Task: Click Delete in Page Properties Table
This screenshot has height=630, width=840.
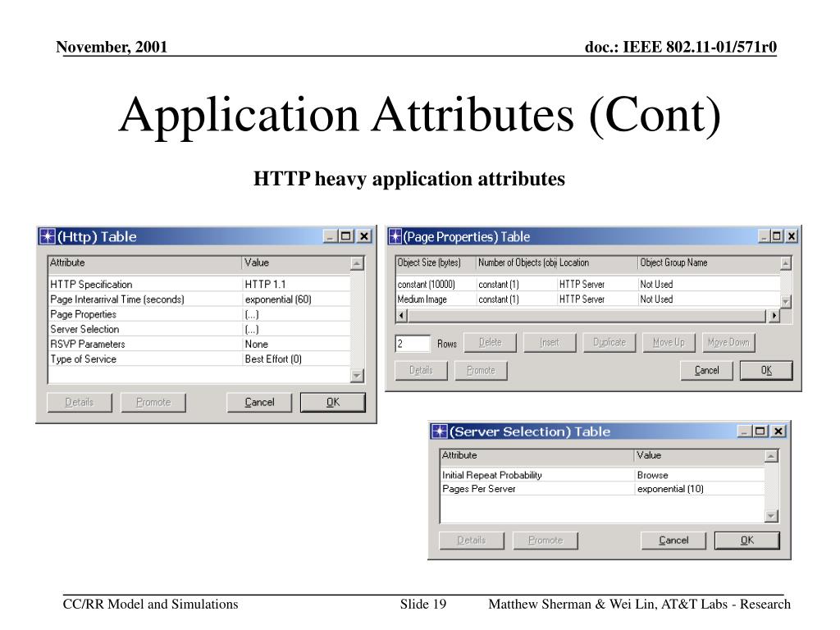Action: coord(491,342)
